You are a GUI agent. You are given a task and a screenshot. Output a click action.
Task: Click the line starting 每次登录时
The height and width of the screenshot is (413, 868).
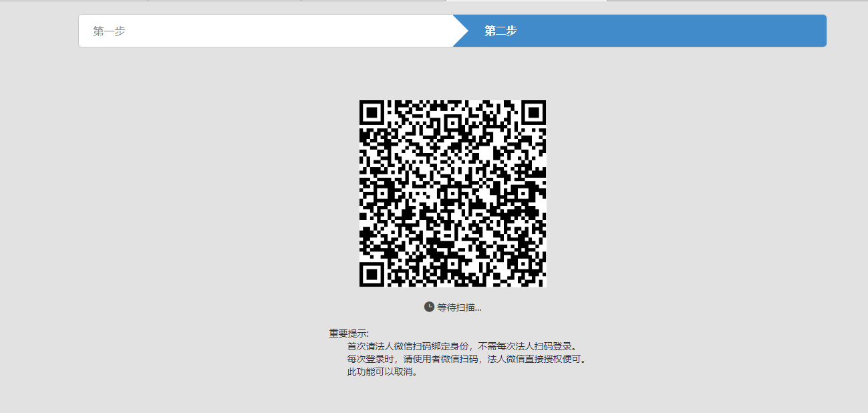(466, 359)
